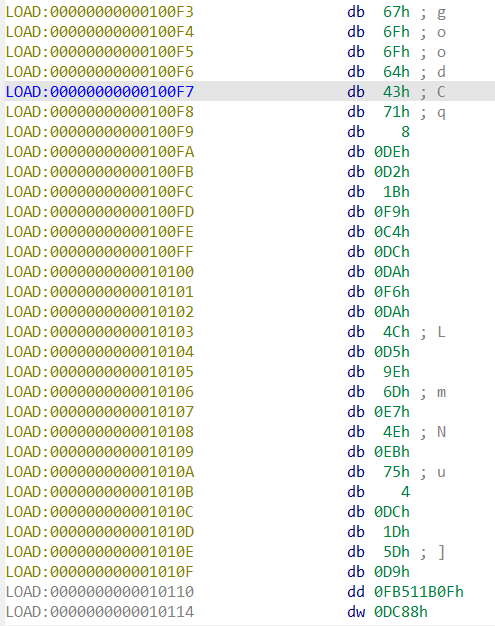Click the byte value 0D5h
Image resolution: width=495 pixels, height=626 pixels.
[392, 352]
